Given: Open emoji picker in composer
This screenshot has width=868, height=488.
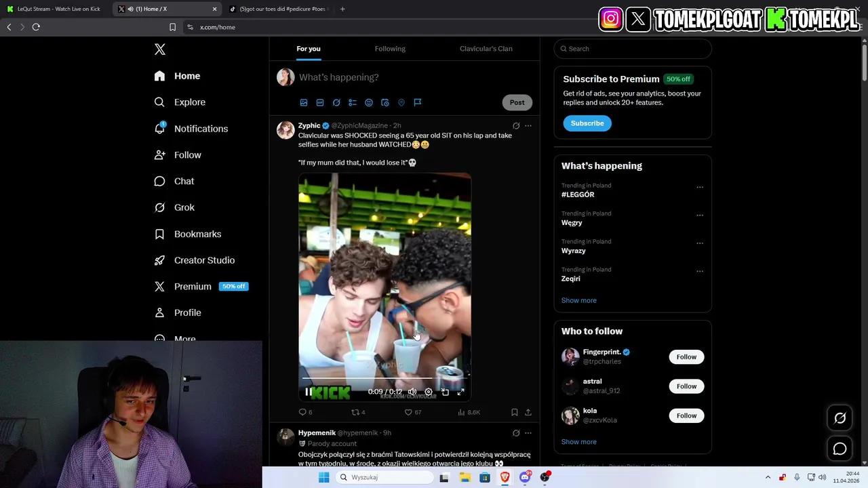Looking at the screenshot, I should click(369, 102).
